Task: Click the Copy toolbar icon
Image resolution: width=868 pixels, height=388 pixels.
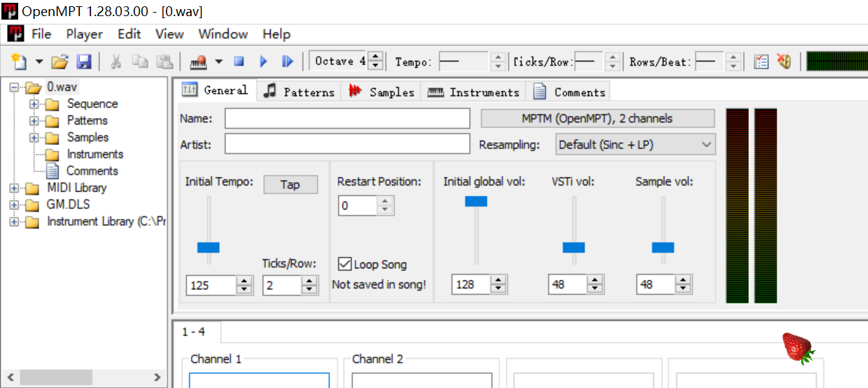Action: (x=141, y=62)
